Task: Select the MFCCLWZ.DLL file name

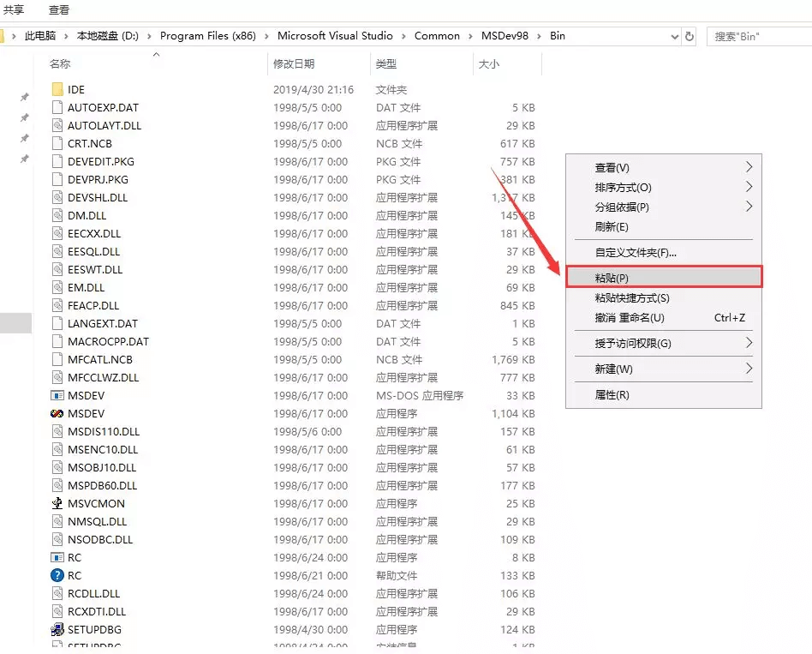Action: [x=103, y=378]
